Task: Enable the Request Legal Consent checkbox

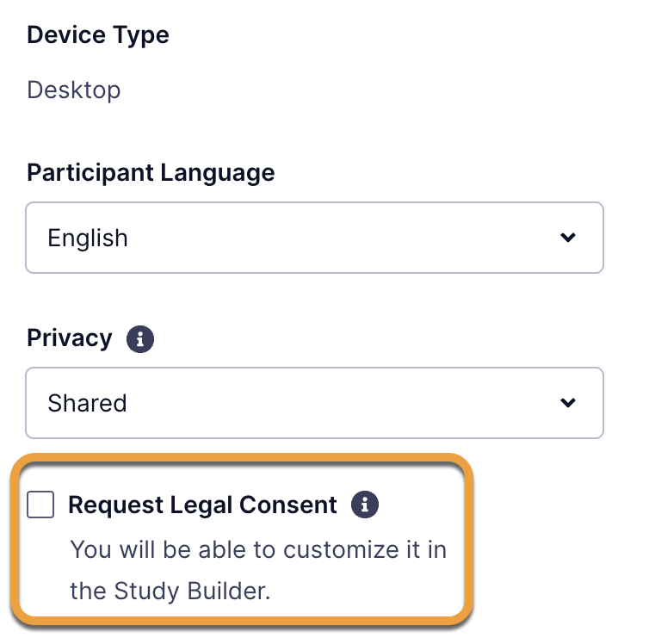Action: tap(40, 505)
